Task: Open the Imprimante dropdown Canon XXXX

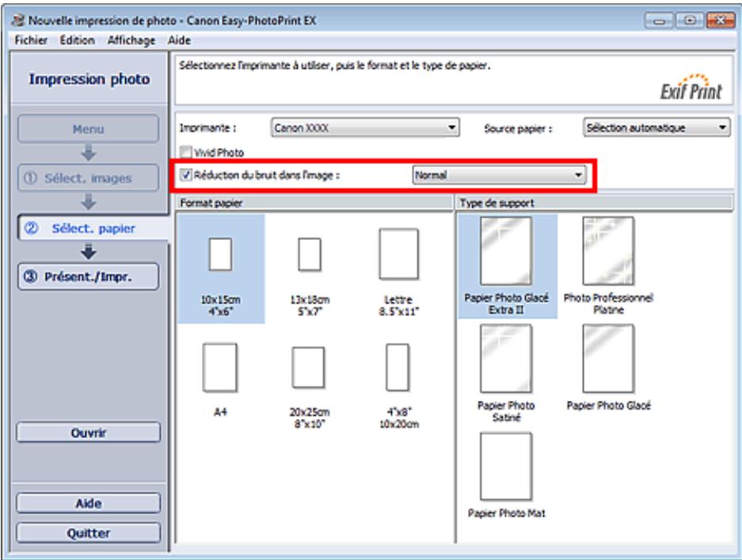Action: pyautogui.click(x=365, y=128)
